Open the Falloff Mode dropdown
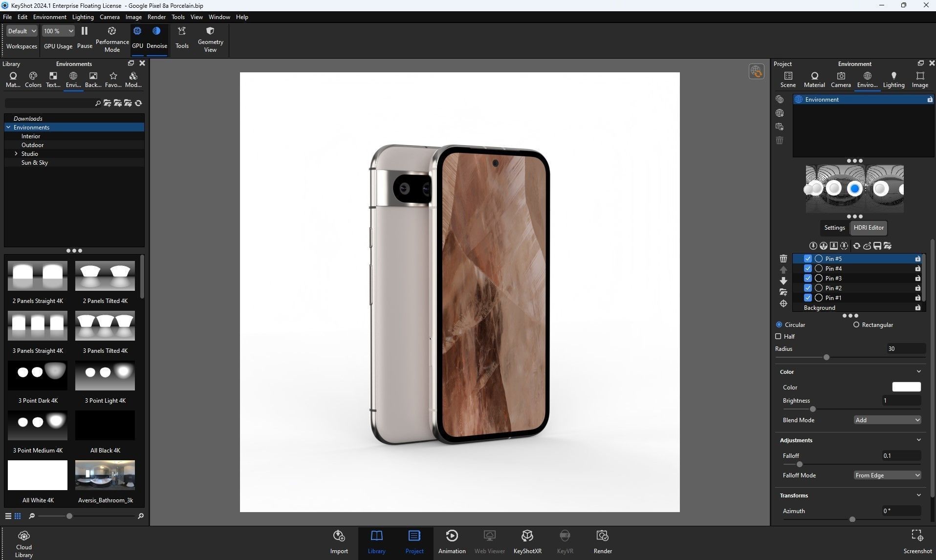 tap(887, 475)
